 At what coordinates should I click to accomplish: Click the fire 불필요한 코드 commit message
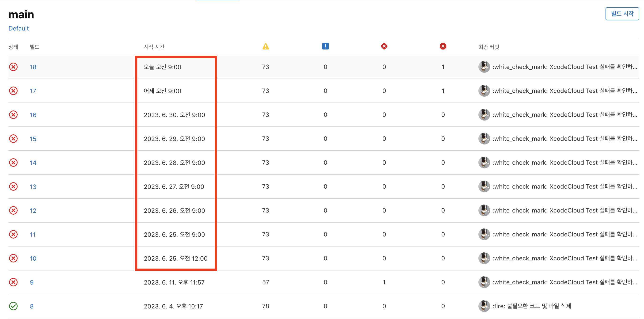(x=532, y=306)
